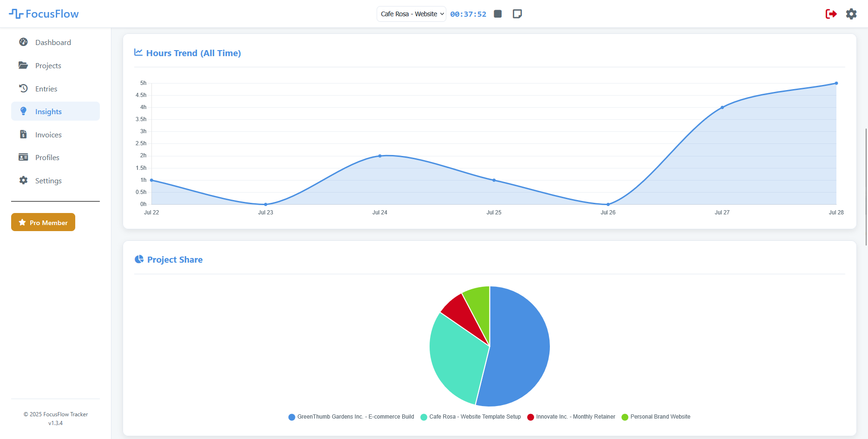Select Insights in sidebar
Screen dimensions: 868x439
point(55,111)
